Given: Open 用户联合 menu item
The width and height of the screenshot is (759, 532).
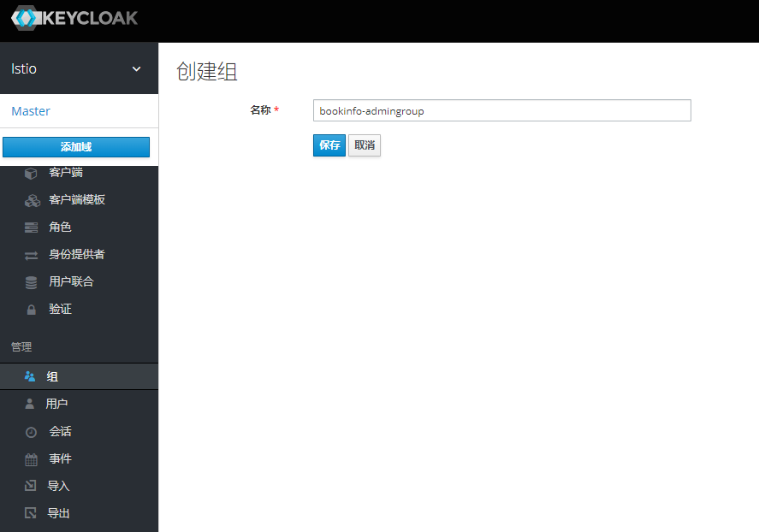Looking at the screenshot, I should (x=71, y=281).
